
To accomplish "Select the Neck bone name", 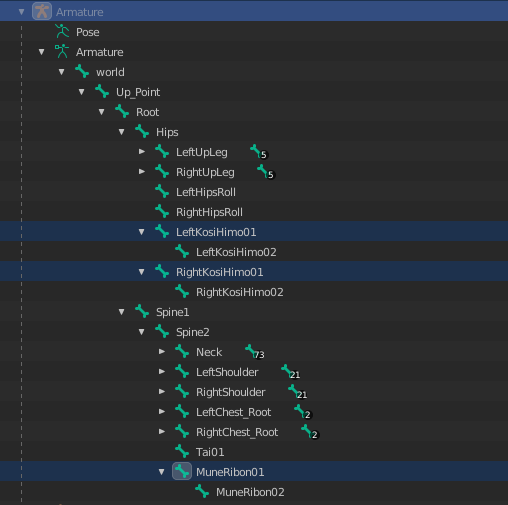I will [x=209, y=352].
